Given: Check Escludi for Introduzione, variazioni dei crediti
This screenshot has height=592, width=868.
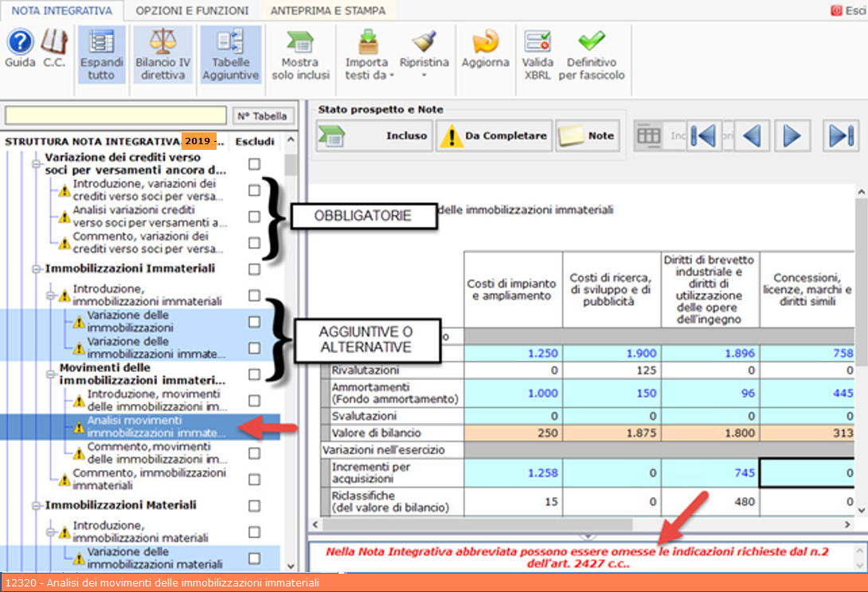Looking at the screenshot, I should pyautogui.click(x=254, y=190).
